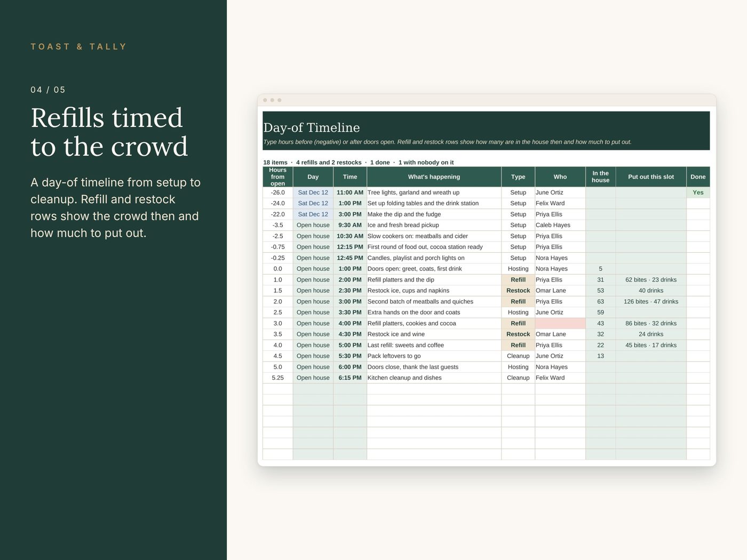Select 'Sat Dec 12' in the 1:00 PM row
Image resolution: width=747 pixels, height=560 pixels.
click(x=313, y=203)
